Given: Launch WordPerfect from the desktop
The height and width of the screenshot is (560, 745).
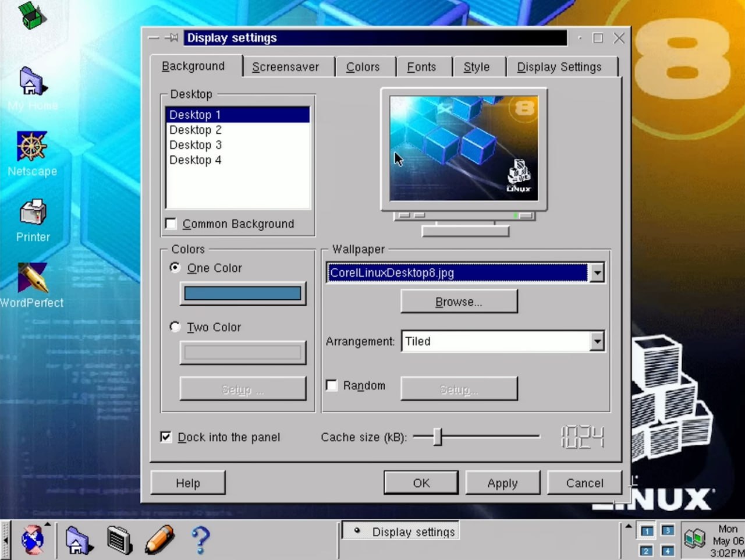Looking at the screenshot, I should (x=32, y=279).
